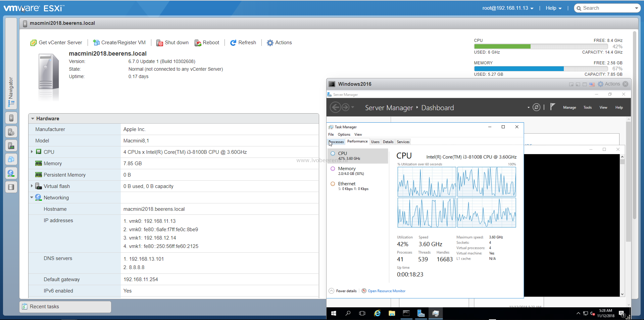Open the Monitor sidebar icon with the graph
Screen dimensions: 644x320
pyautogui.click(x=11, y=146)
